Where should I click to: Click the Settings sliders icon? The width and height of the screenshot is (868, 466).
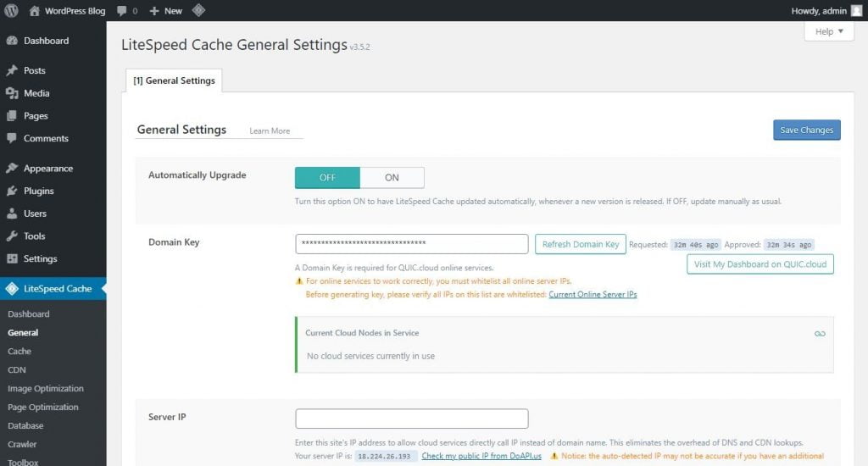pyautogui.click(x=12, y=258)
